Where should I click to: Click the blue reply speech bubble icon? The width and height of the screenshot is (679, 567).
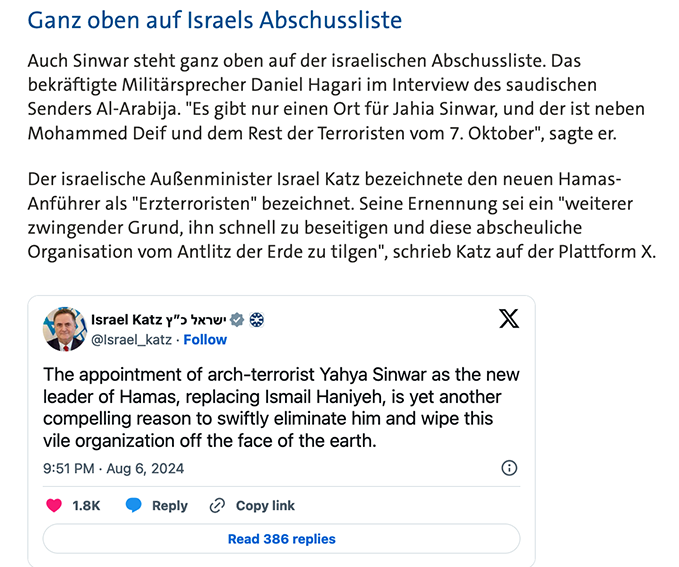point(134,506)
